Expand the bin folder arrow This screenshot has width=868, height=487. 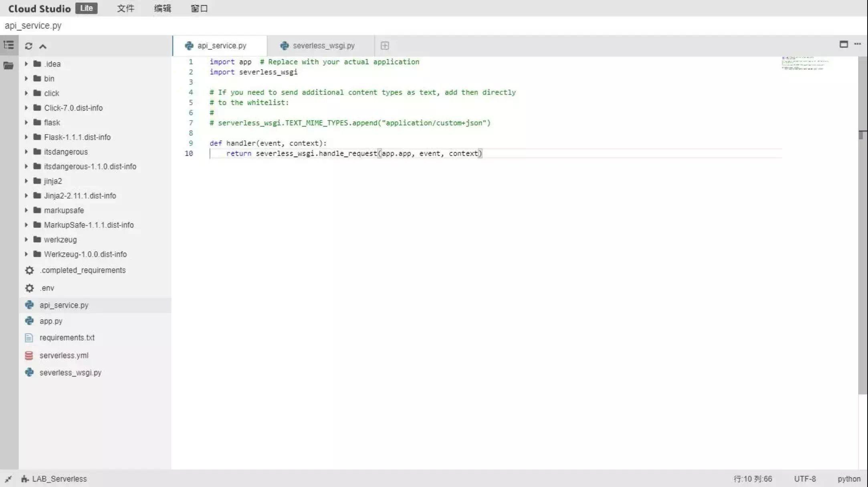[x=26, y=78]
